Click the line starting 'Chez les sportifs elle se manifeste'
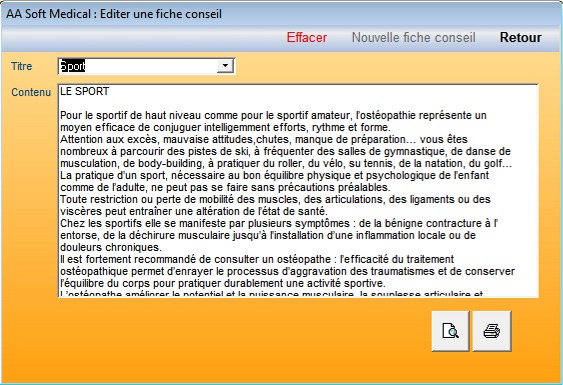Screen dimensions: 563x385 click(279, 223)
